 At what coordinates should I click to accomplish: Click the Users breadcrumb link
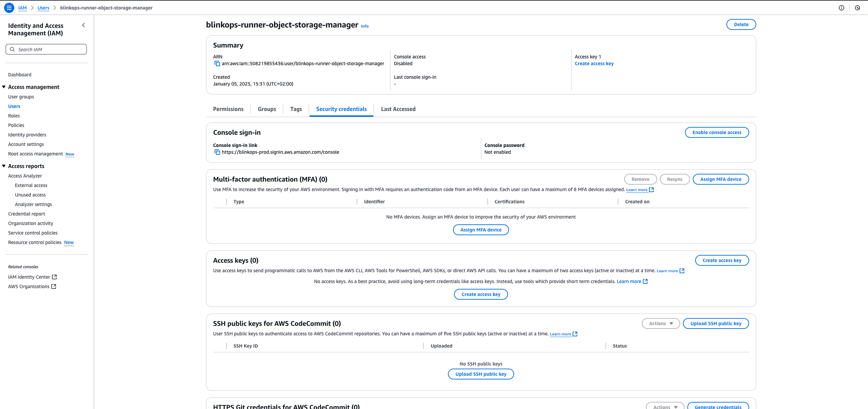(43, 8)
